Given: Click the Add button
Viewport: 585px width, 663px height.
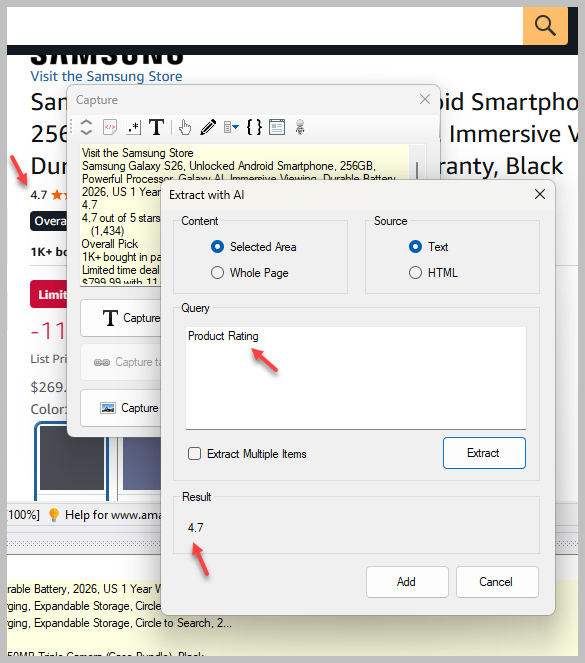Looking at the screenshot, I should point(407,582).
